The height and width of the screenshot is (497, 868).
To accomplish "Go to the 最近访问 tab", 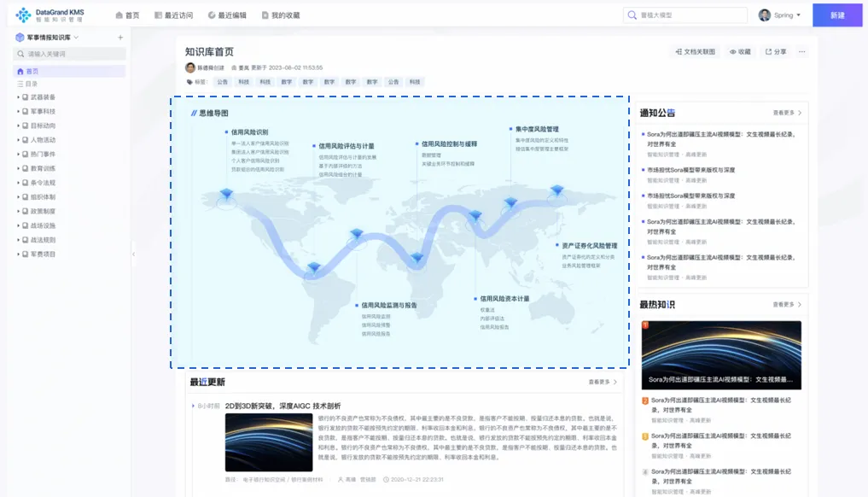I will point(174,15).
